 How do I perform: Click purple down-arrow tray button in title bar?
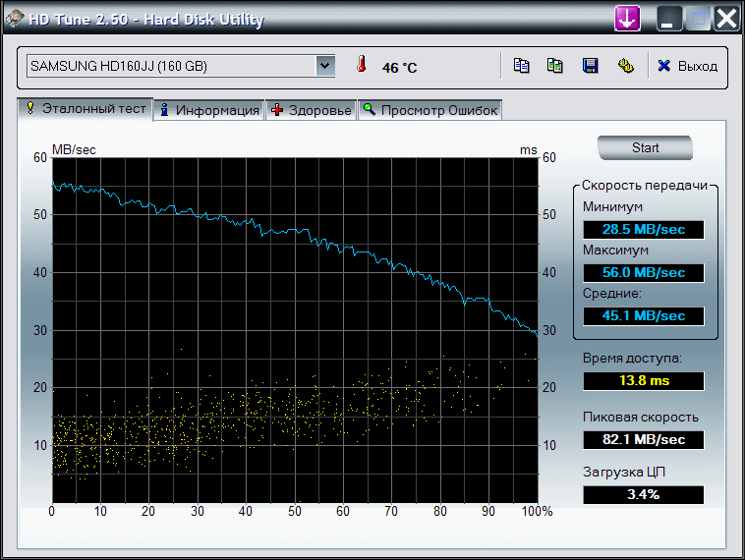(x=627, y=19)
